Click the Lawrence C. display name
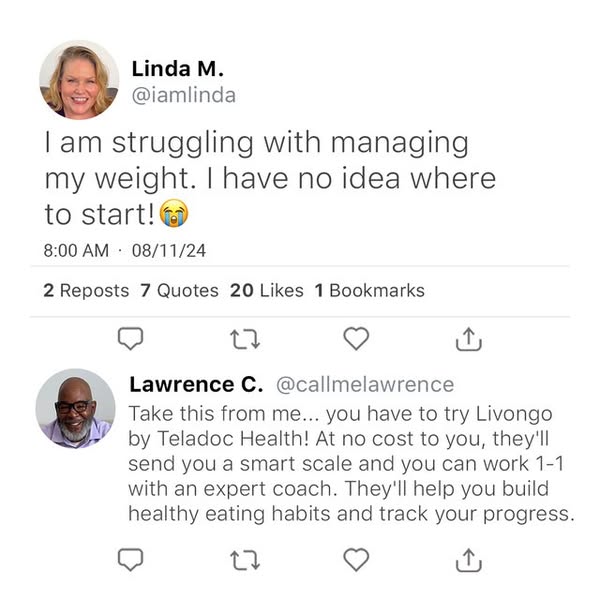The height and width of the screenshot is (600, 600). pos(196,385)
